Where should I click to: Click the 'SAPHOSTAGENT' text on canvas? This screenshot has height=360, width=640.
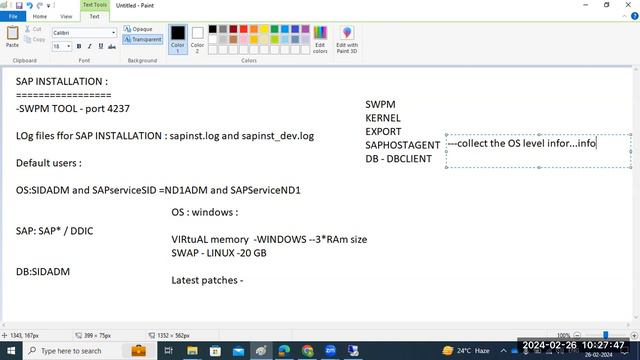pyautogui.click(x=402, y=145)
